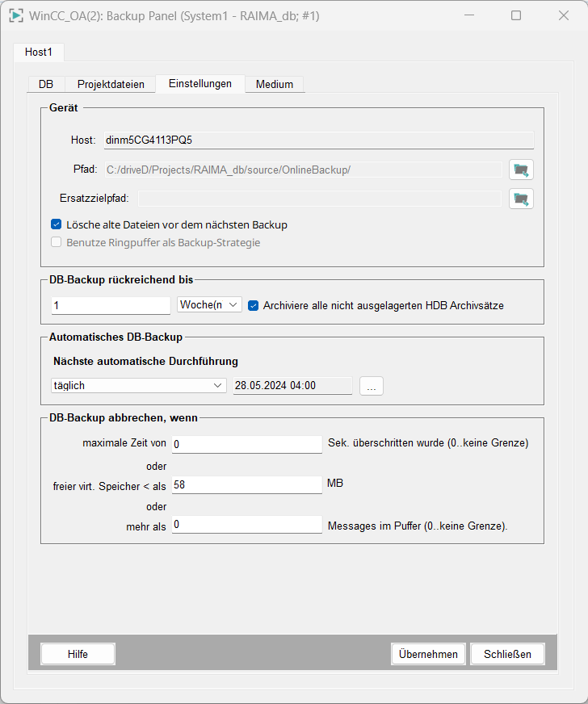Open schedule editor with the ellipsis button
Viewport: 588px width, 704px height.
pyautogui.click(x=372, y=386)
